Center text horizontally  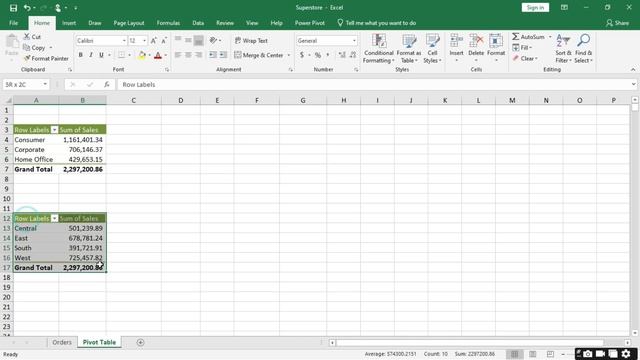coord(188,55)
